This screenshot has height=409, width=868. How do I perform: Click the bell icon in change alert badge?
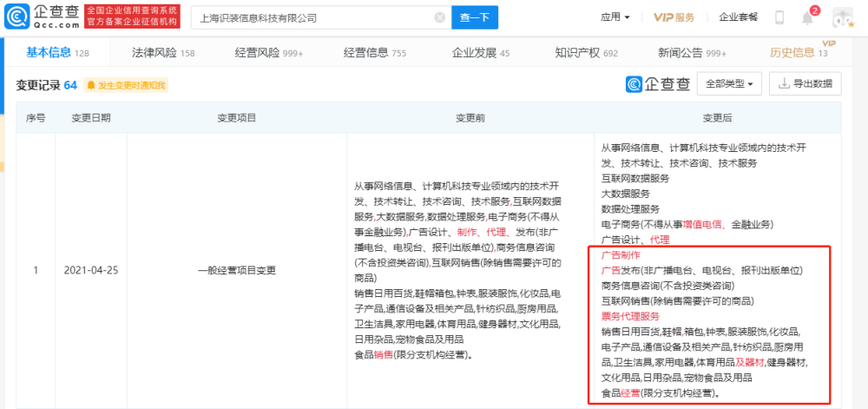pos(91,85)
